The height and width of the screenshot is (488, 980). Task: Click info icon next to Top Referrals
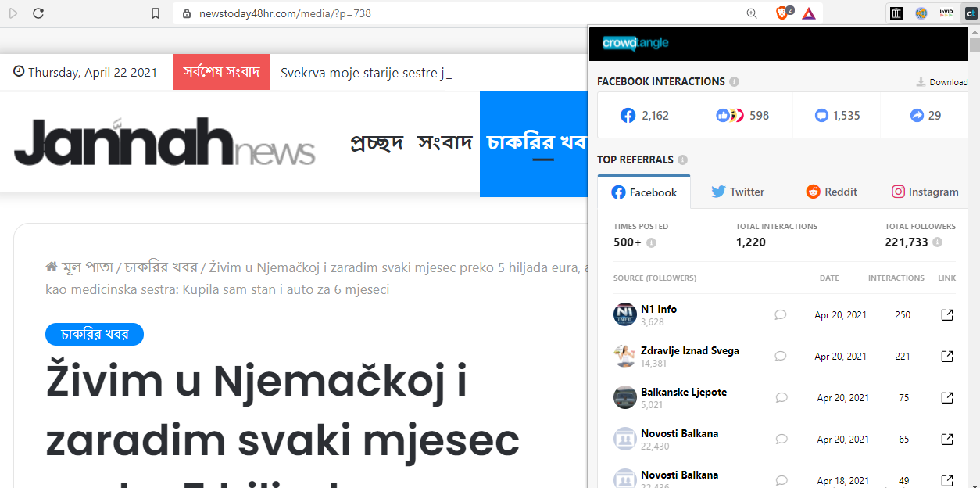(682, 160)
